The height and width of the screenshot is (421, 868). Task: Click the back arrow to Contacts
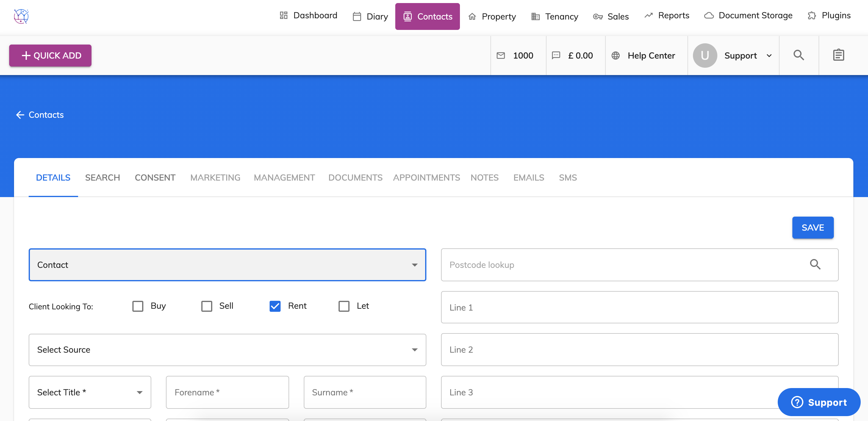(20, 115)
